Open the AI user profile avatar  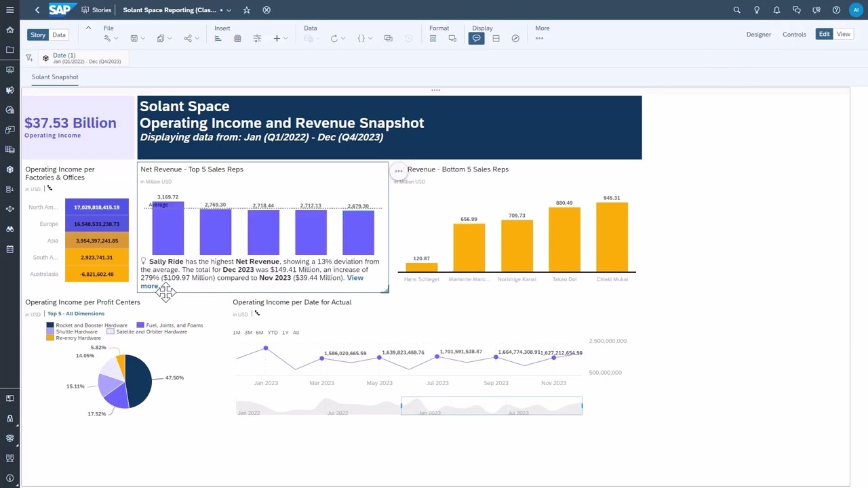click(856, 10)
